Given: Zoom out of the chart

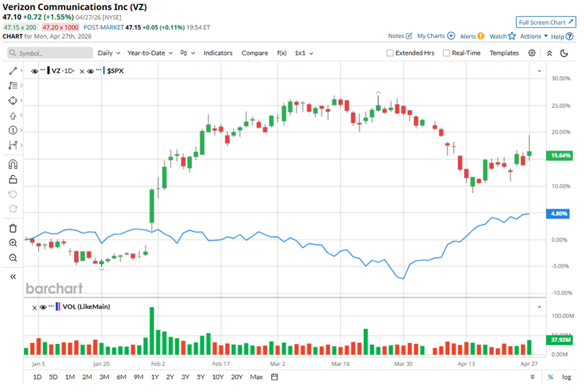Looking at the screenshot, I should (13, 258).
